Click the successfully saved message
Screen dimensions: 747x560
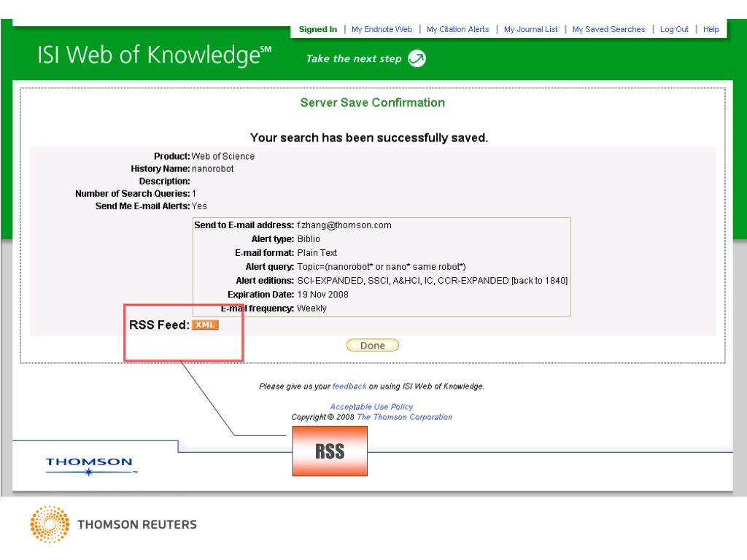369,138
